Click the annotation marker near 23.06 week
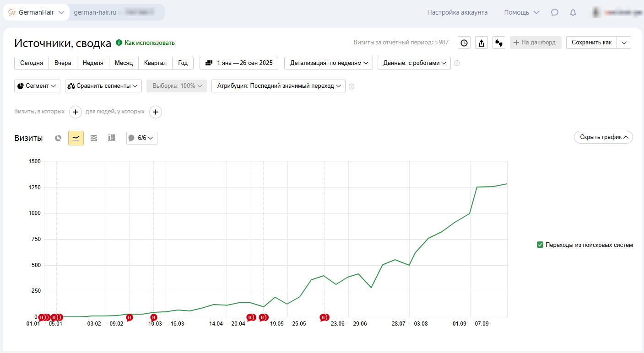Screen dimensions: 644x353 click(324, 317)
